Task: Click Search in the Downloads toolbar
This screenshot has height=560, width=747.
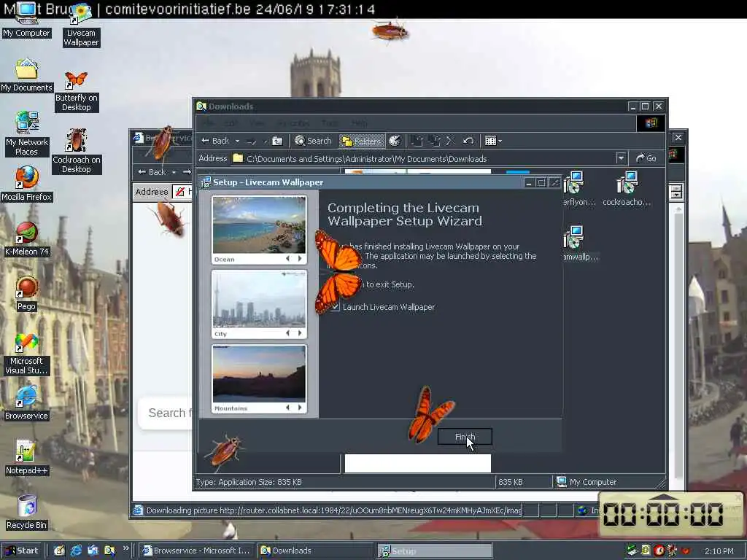Action: pos(313,141)
